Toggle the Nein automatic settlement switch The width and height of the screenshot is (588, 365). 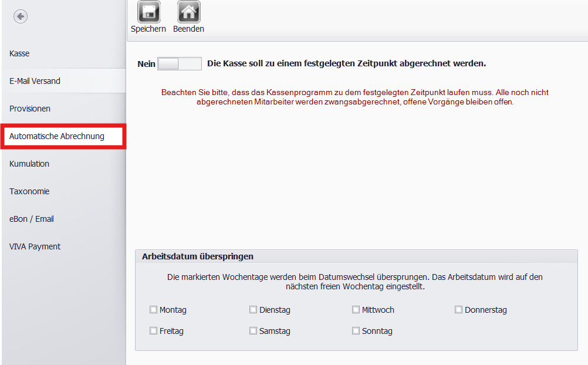(179, 64)
